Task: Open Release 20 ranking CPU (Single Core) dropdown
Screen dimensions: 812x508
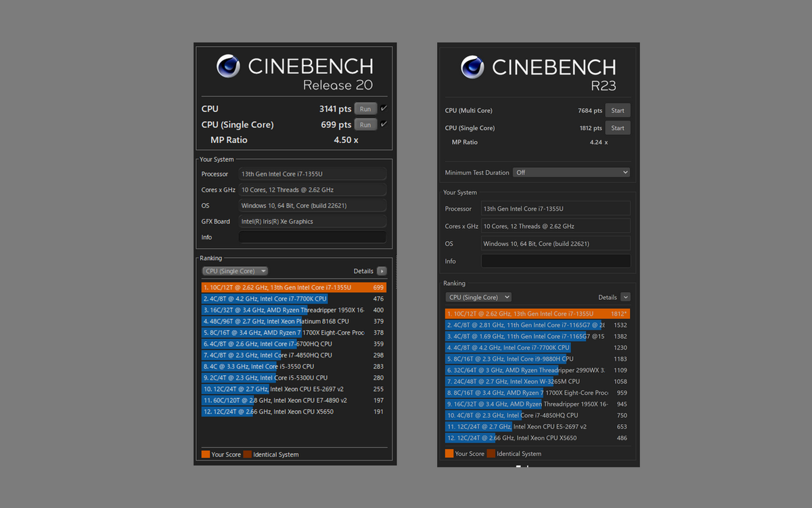Action: coord(235,271)
